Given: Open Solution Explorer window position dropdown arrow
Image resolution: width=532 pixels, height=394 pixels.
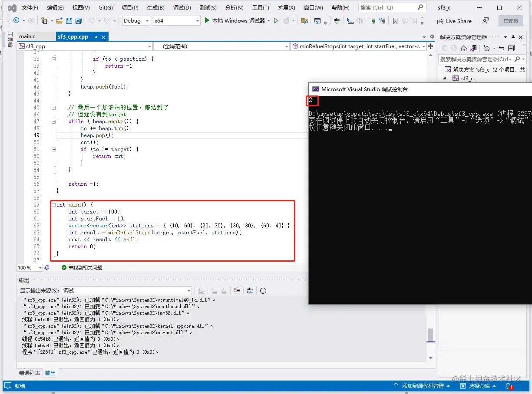Looking at the screenshot, I should pos(506,37).
